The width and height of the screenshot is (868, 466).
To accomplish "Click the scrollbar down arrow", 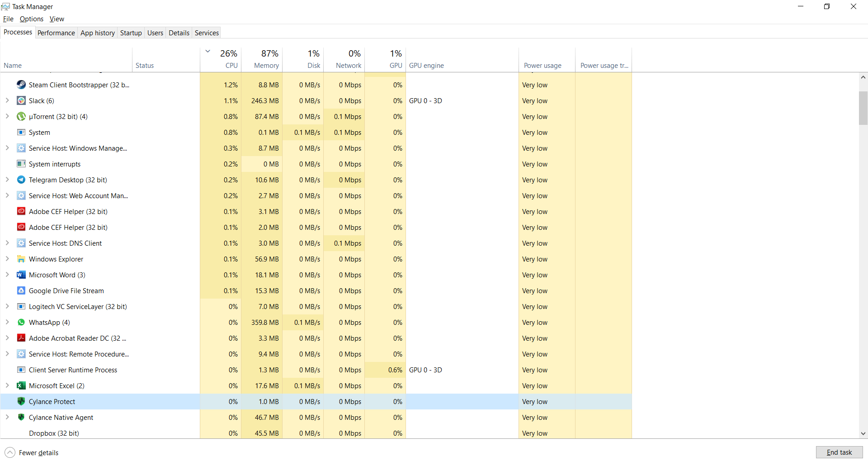I will pyautogui.click(x=863, y=433).
